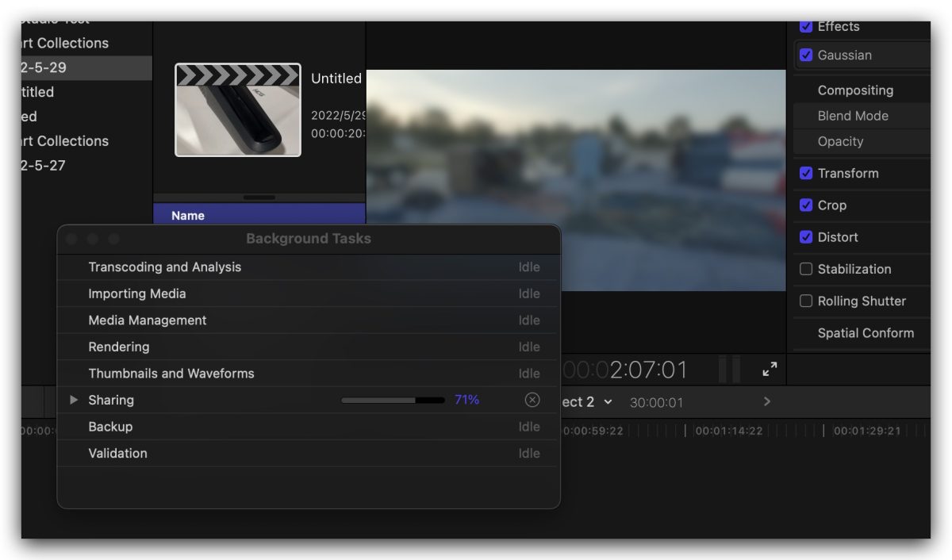Click the Blend Mode row
The height and width of the screenshot is (560, 952).
(862, 116)
